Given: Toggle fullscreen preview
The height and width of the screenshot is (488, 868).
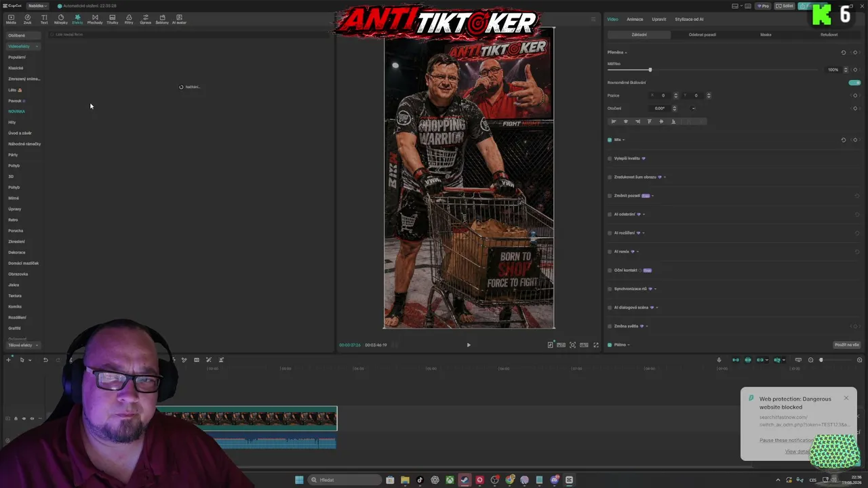Looking at the screenshot, I should [x=596, y=345].
